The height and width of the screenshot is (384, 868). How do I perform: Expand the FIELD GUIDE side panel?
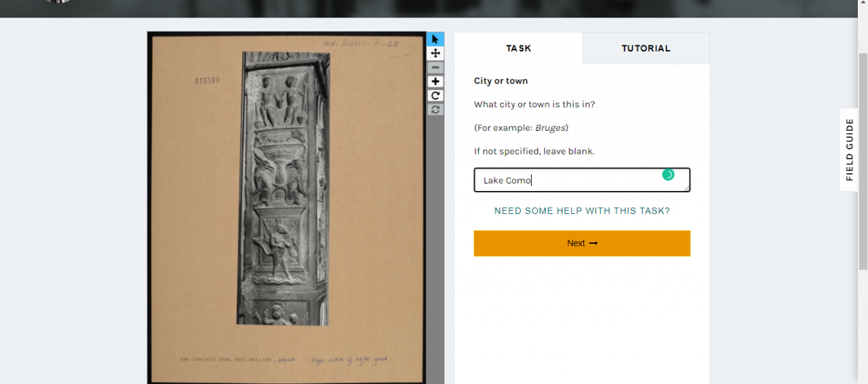[849, 150]
